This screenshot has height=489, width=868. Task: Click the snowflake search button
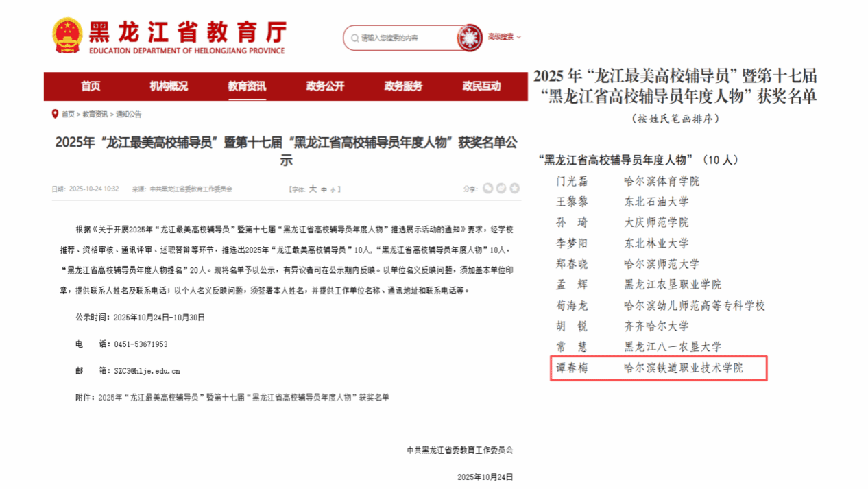click(470, 37)
